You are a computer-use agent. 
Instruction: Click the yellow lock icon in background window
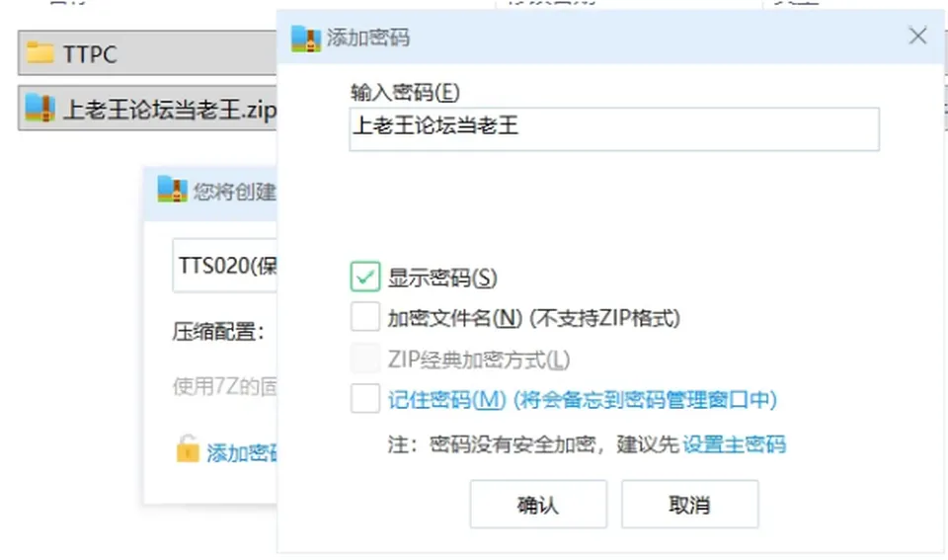tap(188, 449)
